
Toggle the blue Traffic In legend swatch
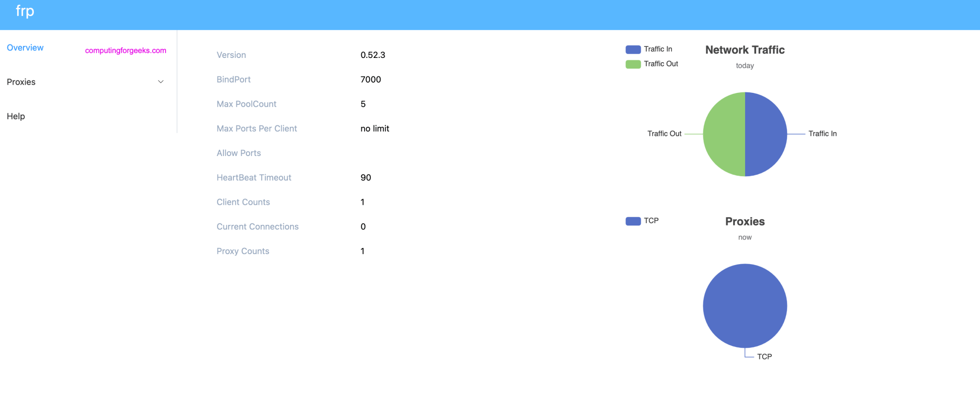(x=633, y=49)
